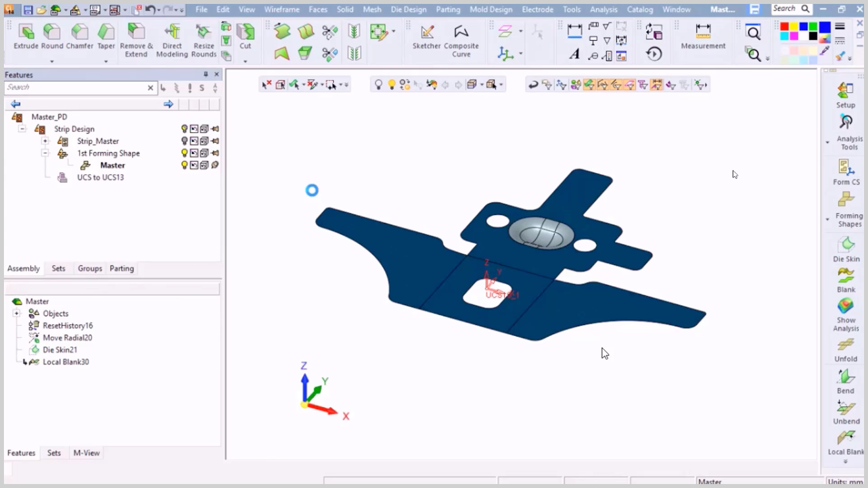Open the Remove & Extend tool
868x488 pixels.
tap(136, 41)
